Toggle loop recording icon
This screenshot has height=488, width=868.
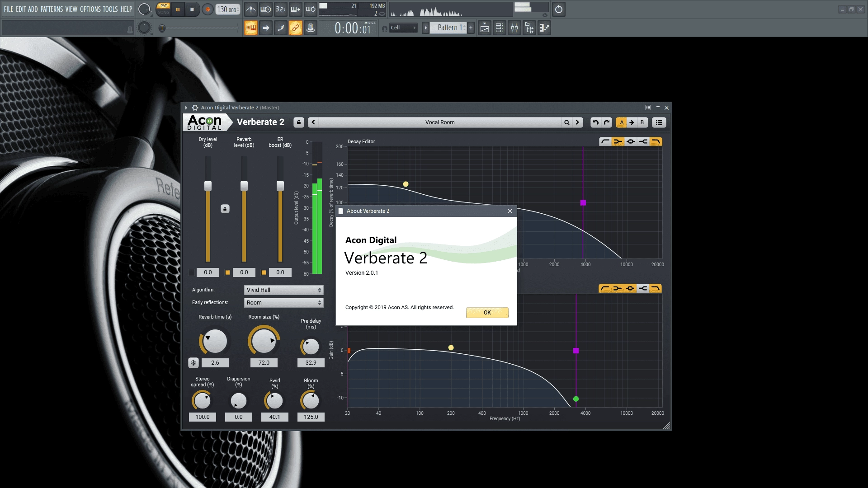pos(311,9)
